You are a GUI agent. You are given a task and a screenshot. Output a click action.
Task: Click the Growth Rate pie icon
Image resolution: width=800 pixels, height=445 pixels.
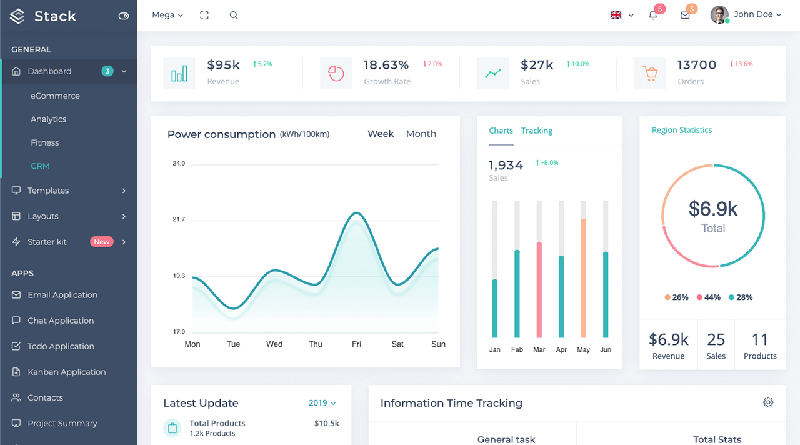[x=336, y=73]
